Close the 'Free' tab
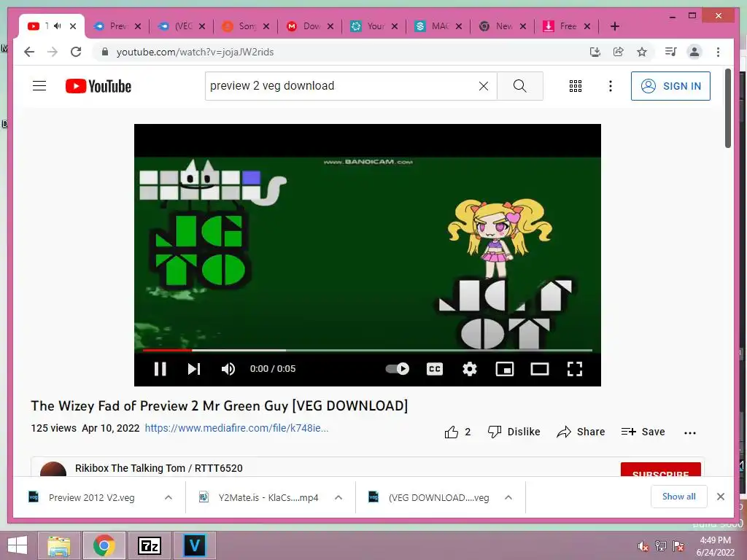747x560 pixels. pyautogui.click(x=587, y=26)
